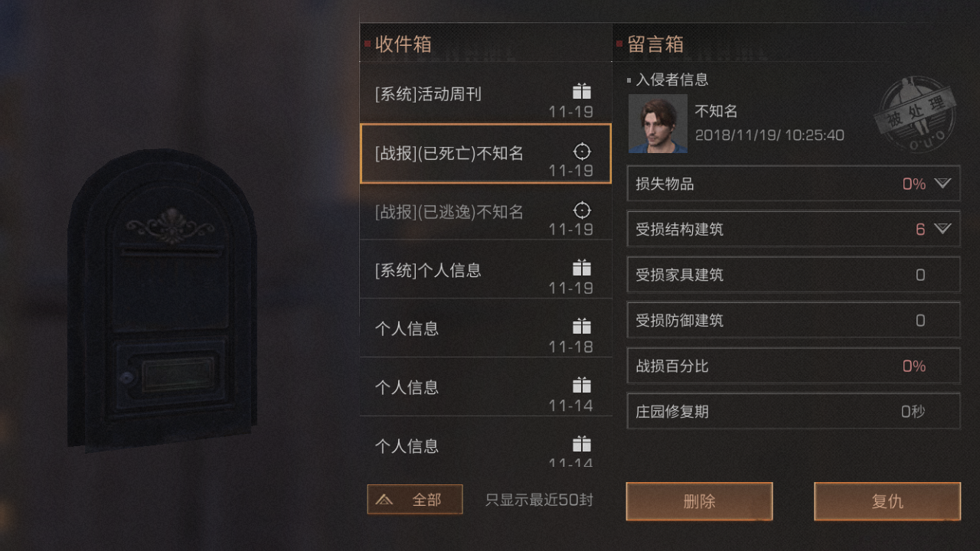Switch to the 留言箱 tab
The width and height of the screenshot is (980, 551).
(655, 44)
